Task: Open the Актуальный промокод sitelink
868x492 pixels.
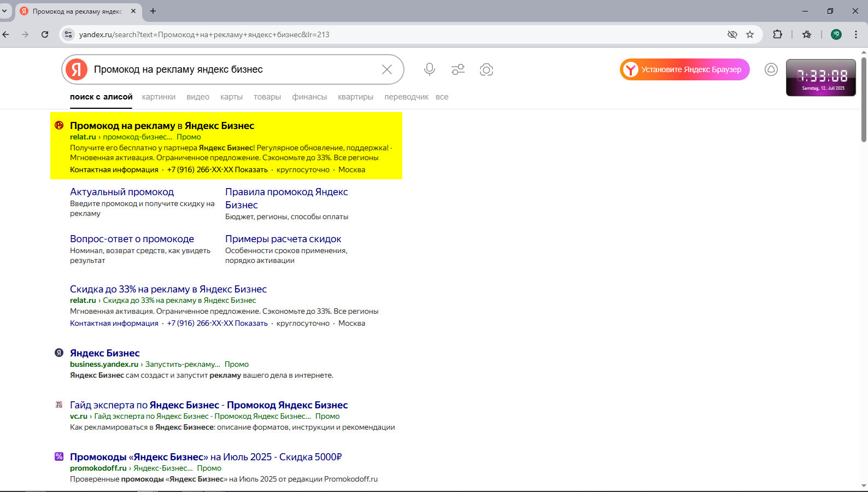Action: click(122, 192)
